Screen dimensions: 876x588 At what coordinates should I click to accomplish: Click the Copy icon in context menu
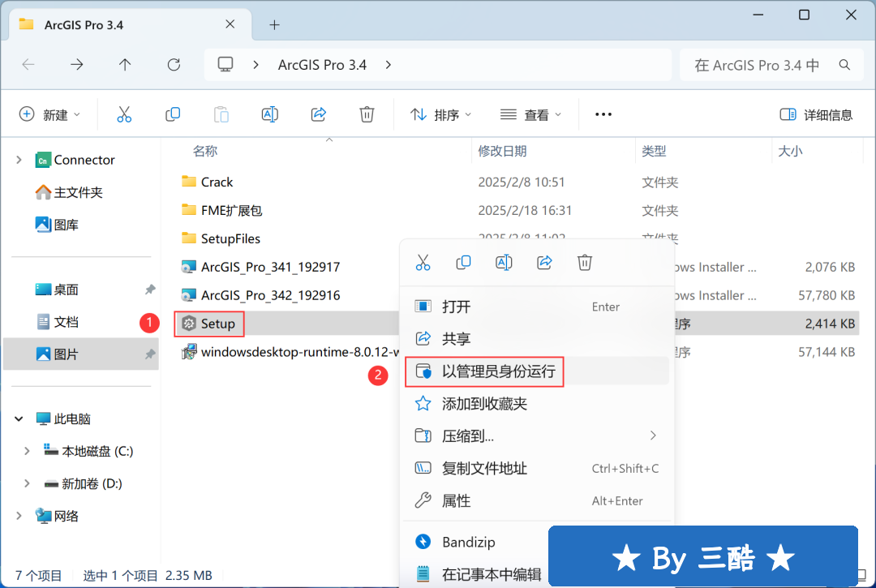pos(463,262)
